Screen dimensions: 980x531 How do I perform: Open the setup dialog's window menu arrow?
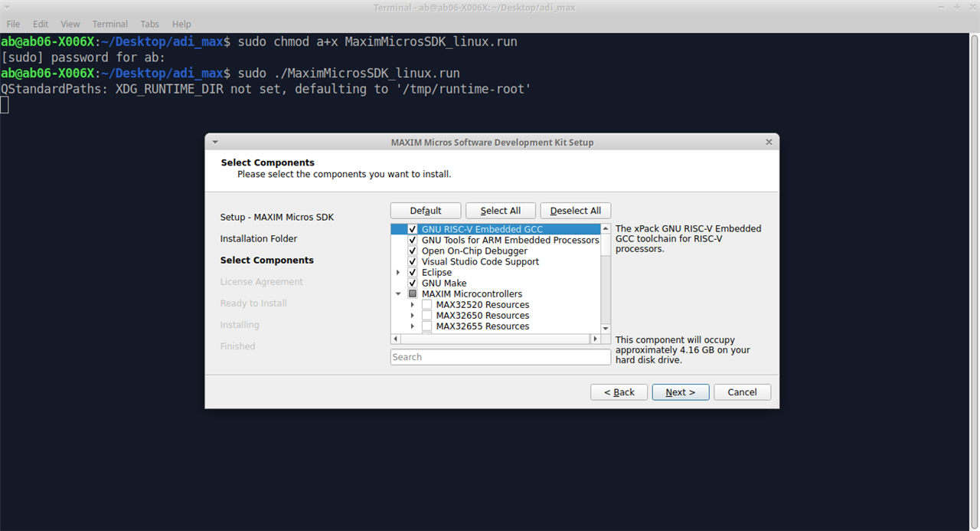click(x=215, y=142)
